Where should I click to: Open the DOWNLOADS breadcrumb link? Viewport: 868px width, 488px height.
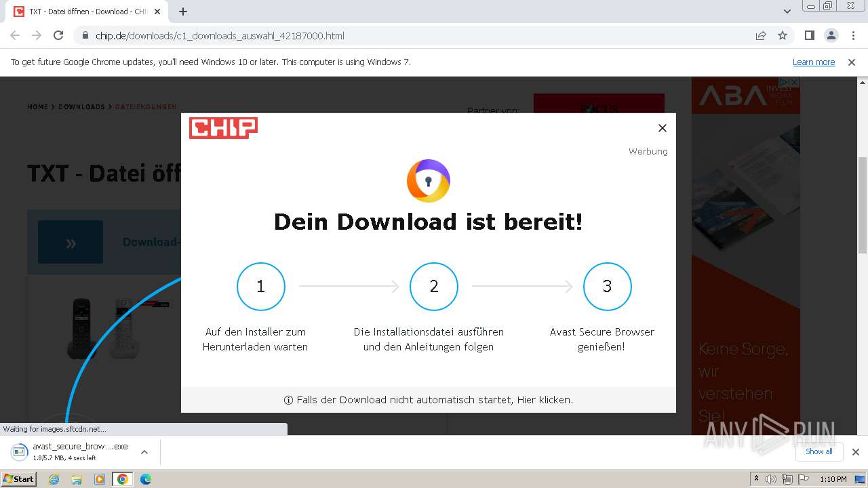tap(81, 107)
